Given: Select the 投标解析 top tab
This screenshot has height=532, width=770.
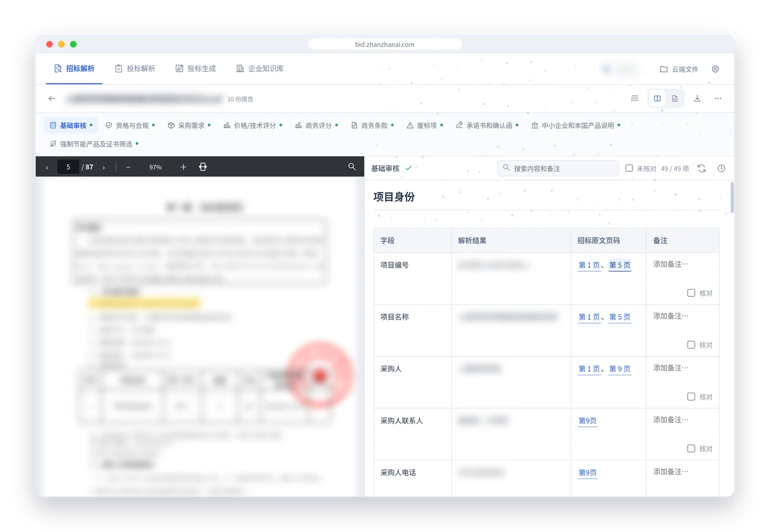Looking at the screenshot, I should tap(135, 69).
